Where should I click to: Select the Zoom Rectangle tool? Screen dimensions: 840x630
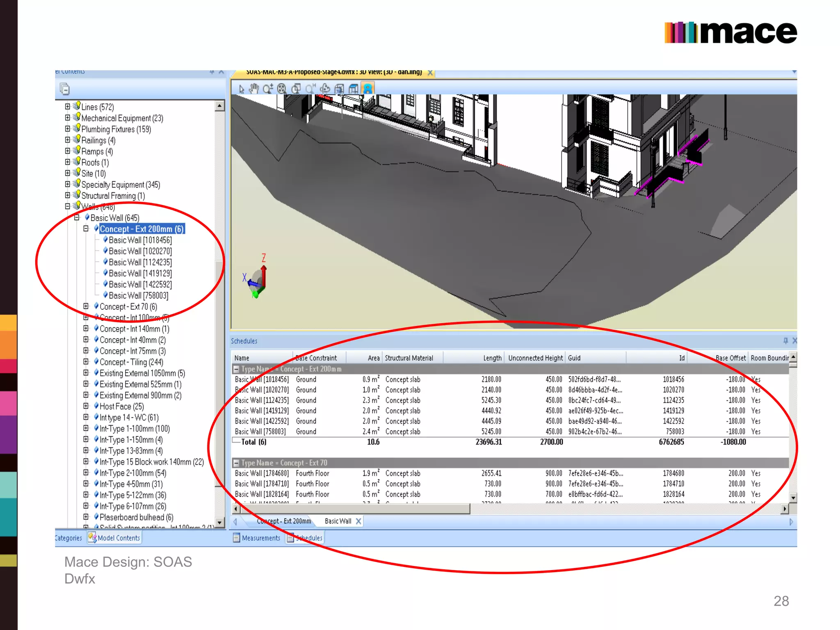(x=296, y=89)
